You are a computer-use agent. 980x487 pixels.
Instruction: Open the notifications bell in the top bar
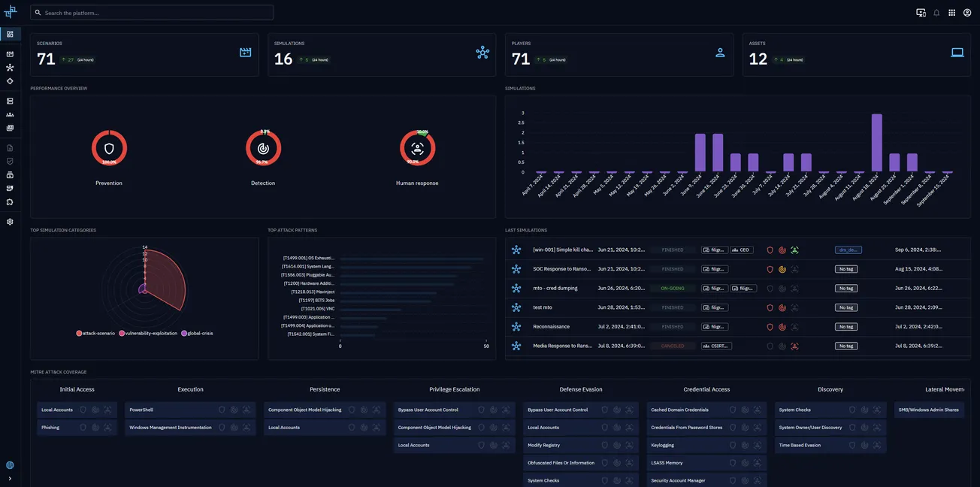[x=934, y=11]
